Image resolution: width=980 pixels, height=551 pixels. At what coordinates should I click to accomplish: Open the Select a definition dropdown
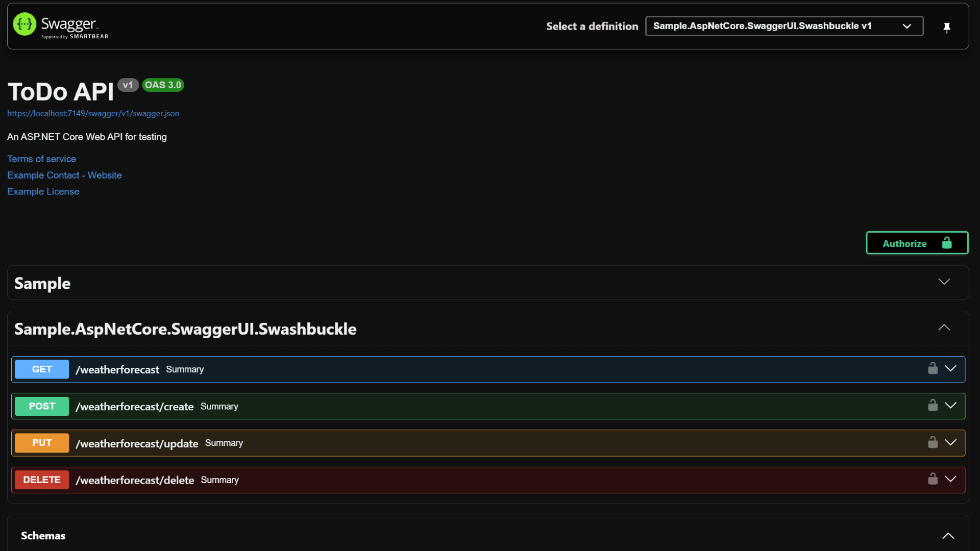coord(783,26)
